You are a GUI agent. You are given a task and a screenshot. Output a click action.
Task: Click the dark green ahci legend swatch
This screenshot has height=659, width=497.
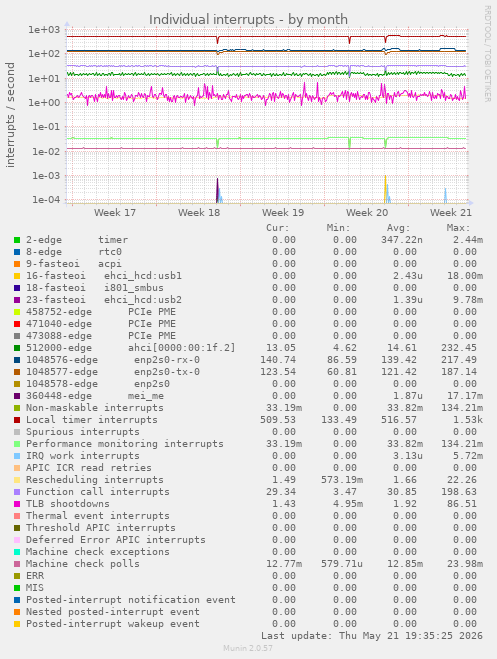click(17, 348)
